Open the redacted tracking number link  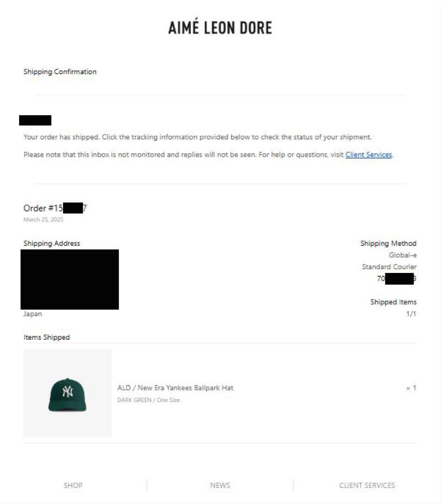(x=397, y=279)
